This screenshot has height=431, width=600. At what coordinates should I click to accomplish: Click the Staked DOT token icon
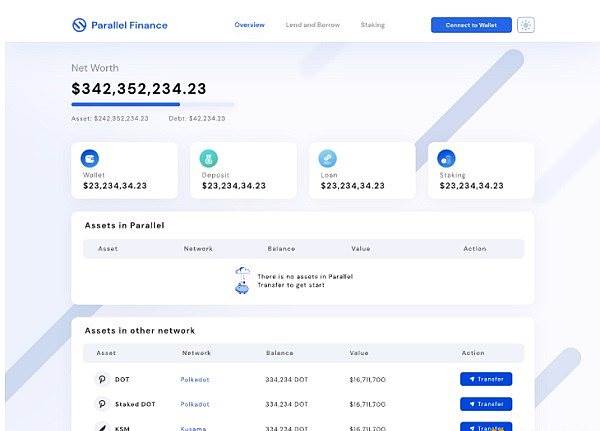coord(102,404)
